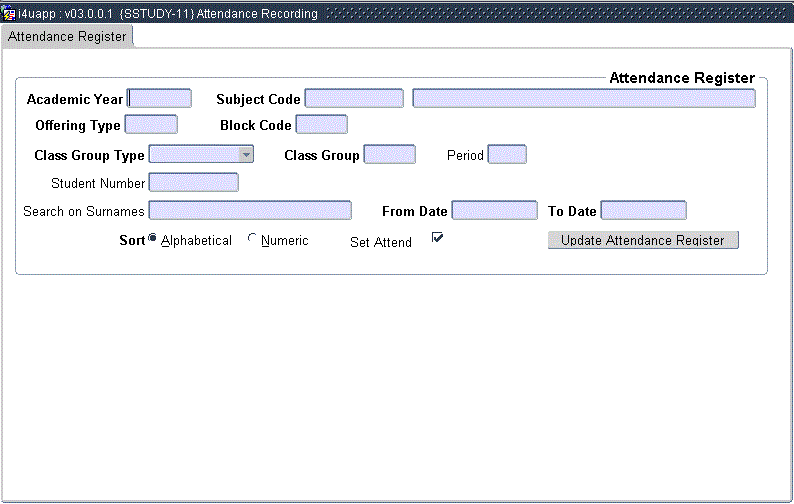Toggle the Set Attend checkbox
This screenshot has width=794, height=504.
pos(437,238)
